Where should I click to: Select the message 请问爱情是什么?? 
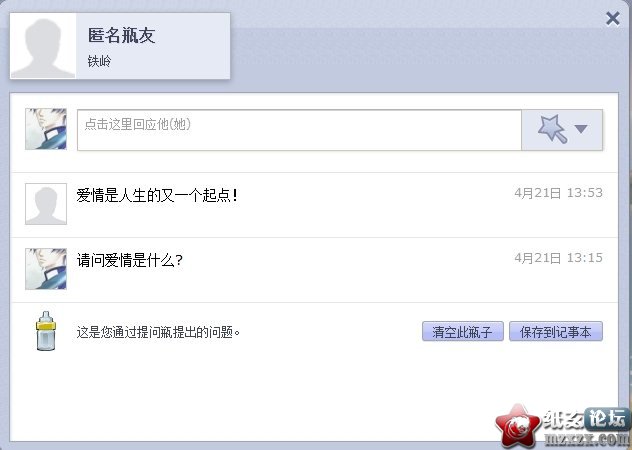point(130,260)
